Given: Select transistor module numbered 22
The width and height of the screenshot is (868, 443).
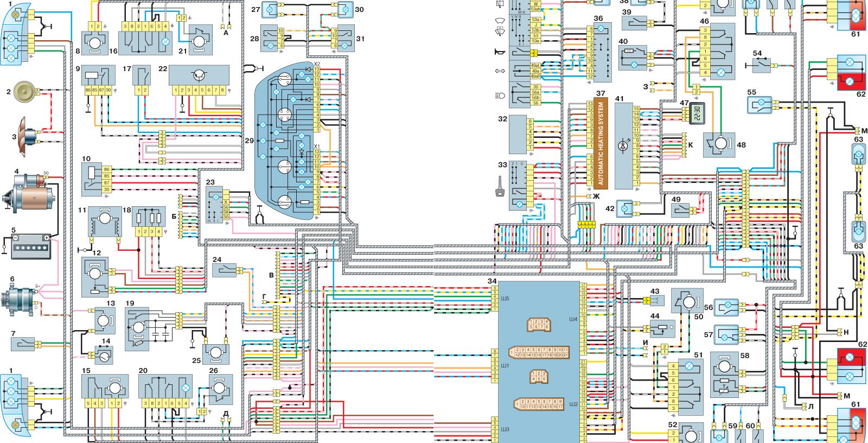Looking at the screenshot, I should click(x=199, y=80).
